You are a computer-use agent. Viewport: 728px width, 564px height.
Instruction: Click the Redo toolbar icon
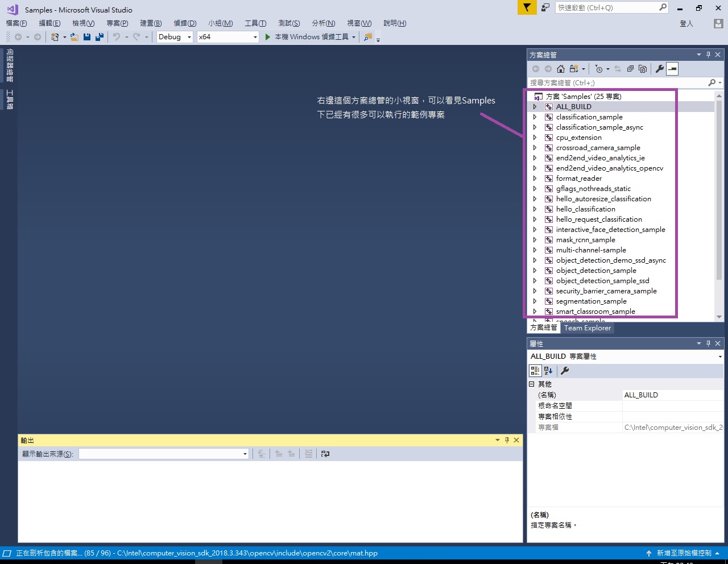click(136, 37)
